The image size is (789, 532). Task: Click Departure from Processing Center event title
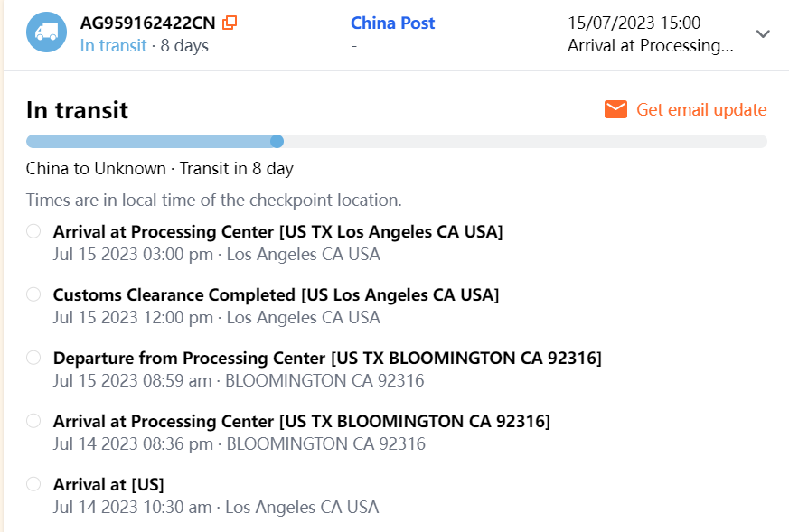click(327, 358)
